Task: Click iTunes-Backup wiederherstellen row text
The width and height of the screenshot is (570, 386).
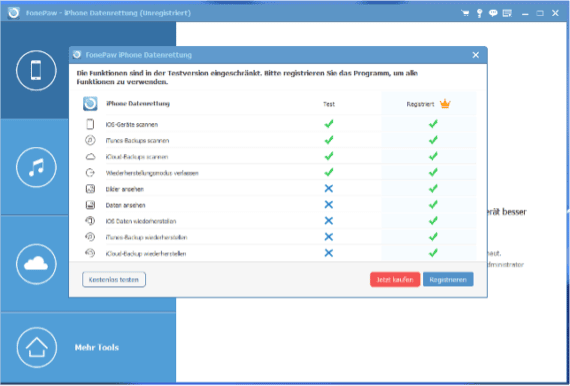Action: pyautogui.click(x=146, y=238)
